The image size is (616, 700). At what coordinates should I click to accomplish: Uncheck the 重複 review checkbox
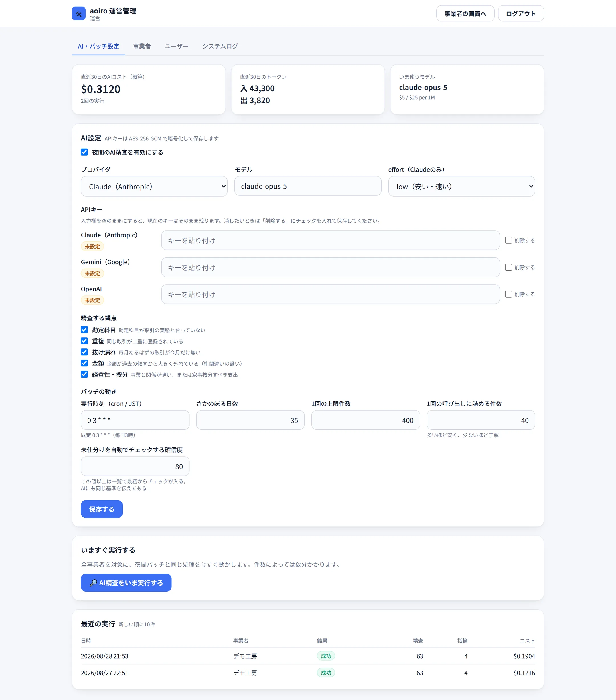(84, 341)
